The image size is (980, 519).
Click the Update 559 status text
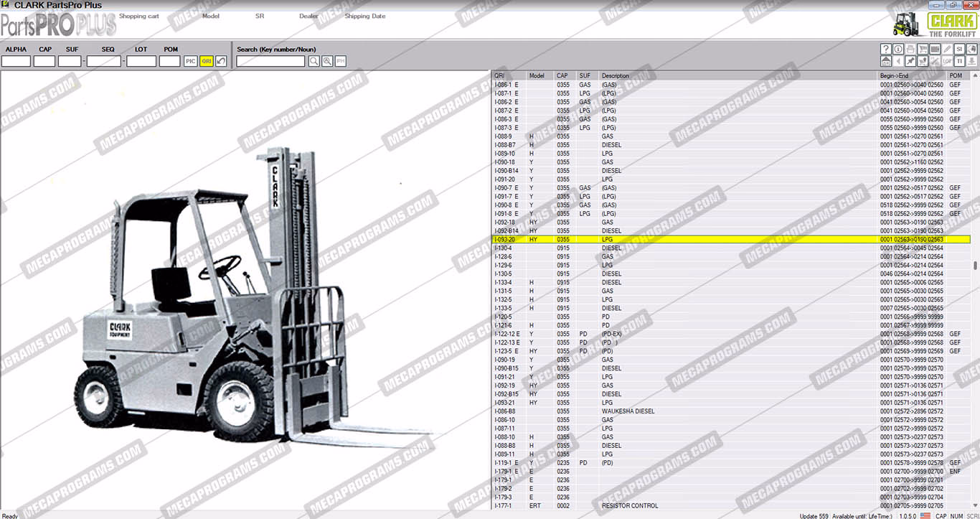814,515
